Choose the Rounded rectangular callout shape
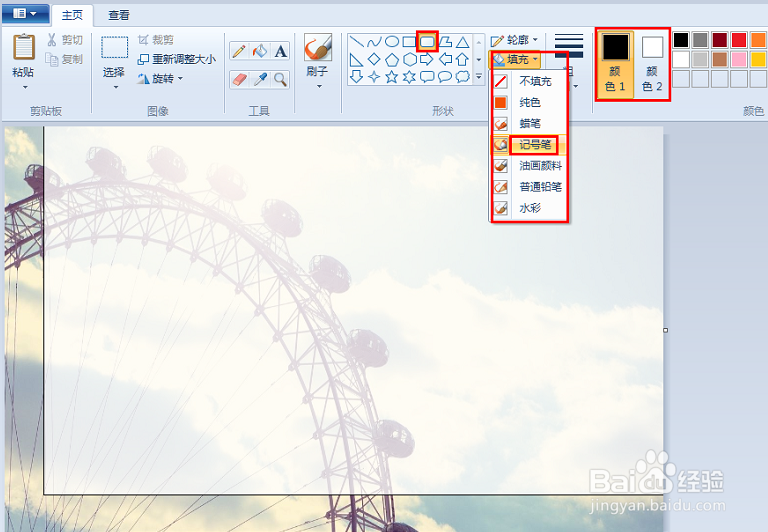This screenshot has width=768, height=532. [x=427, y=76]
